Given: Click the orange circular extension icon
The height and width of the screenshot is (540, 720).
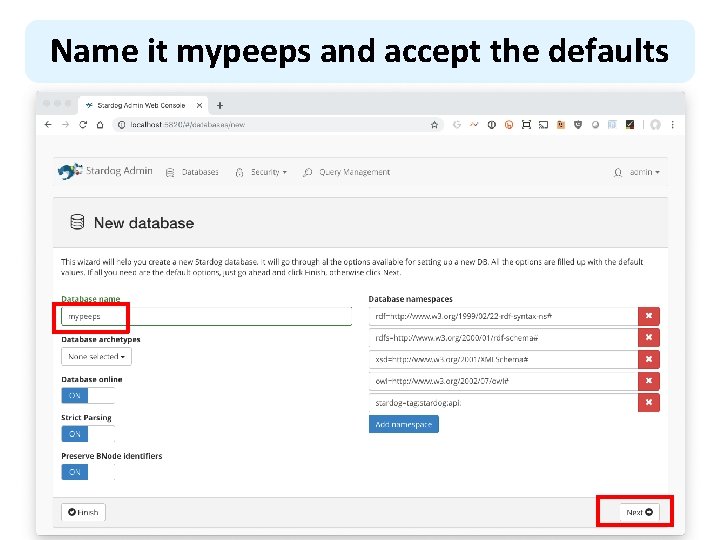Looking at the screenshot, I should (x=509, y=125).
